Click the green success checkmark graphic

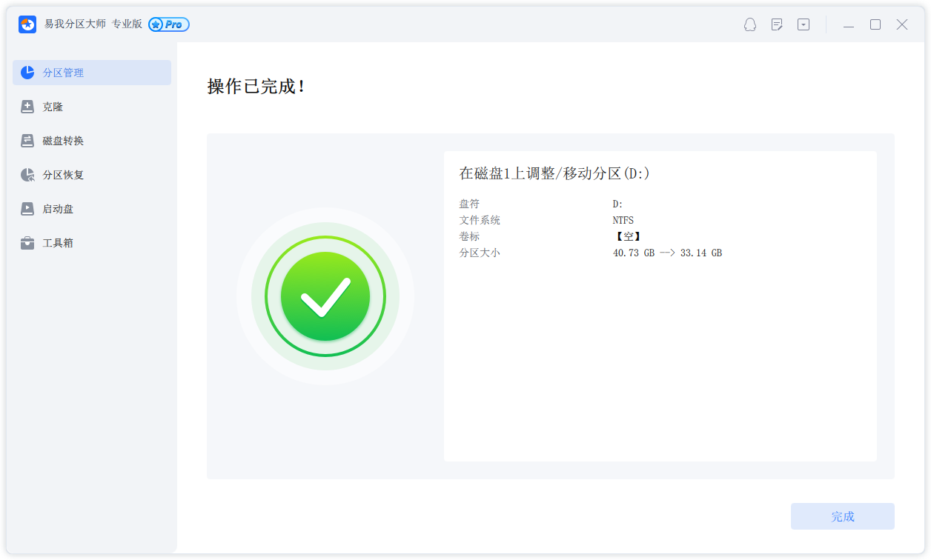(325, 296)
